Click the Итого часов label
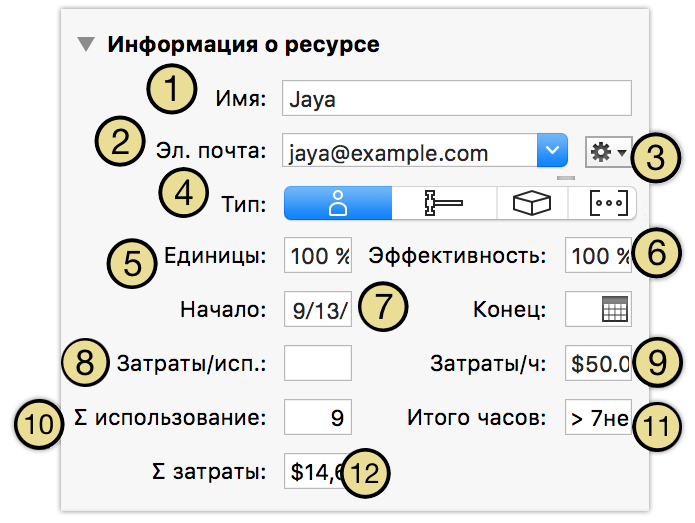Image resolution: width=695 pixels, height=523 pixels. [x=477, y=418]
